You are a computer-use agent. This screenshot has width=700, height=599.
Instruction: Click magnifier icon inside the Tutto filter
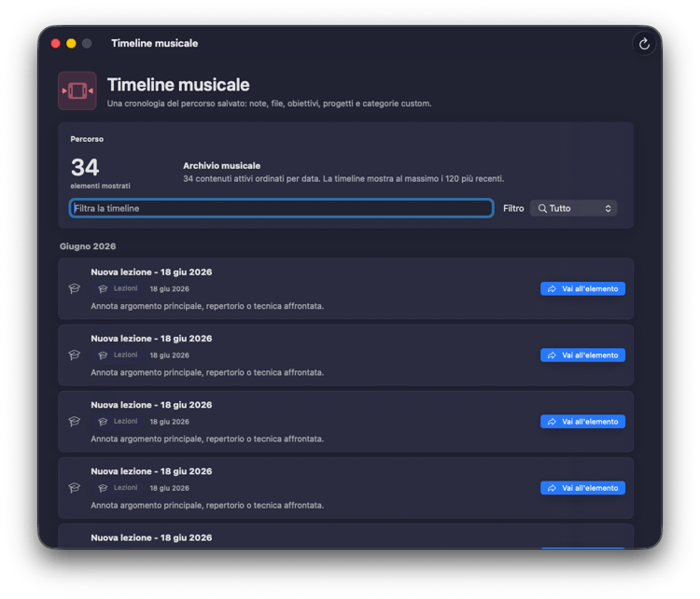(542, 208)
